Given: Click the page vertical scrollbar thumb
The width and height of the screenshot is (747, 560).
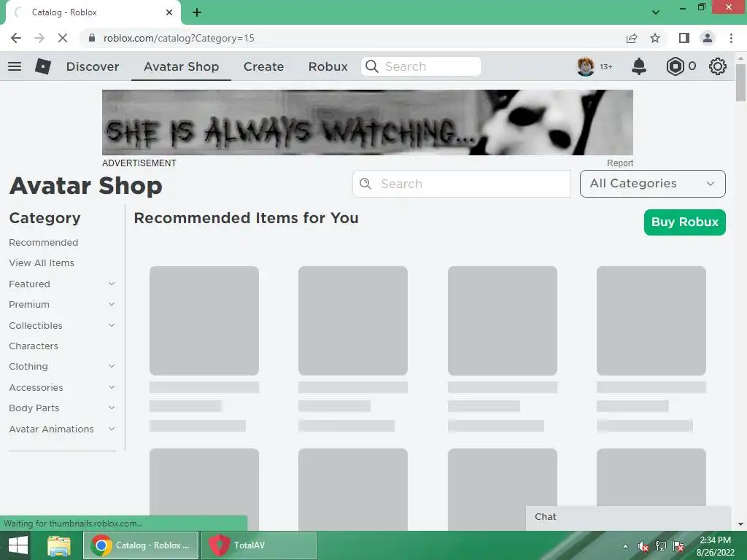Looking at the screenshot, I should (740, 82).
